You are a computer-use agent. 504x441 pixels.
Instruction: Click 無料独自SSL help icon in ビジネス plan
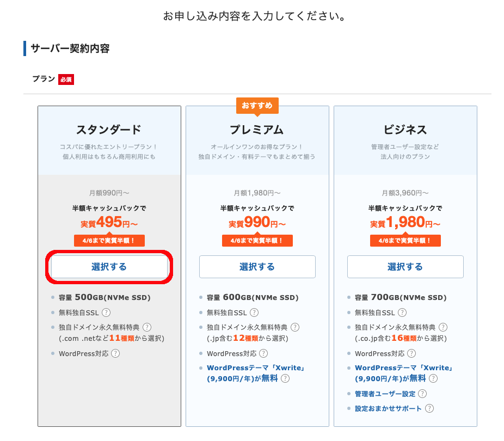(x=403, y=313)
